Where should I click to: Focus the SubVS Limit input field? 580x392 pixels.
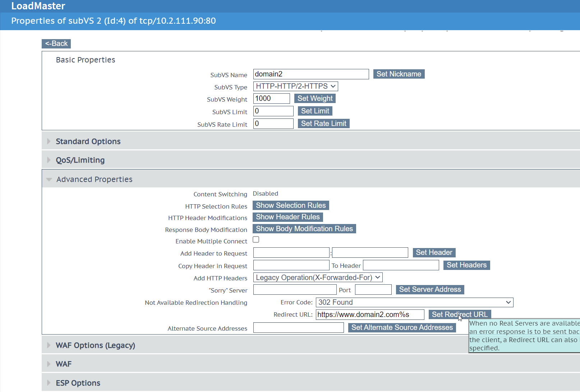tap(273, 111)
